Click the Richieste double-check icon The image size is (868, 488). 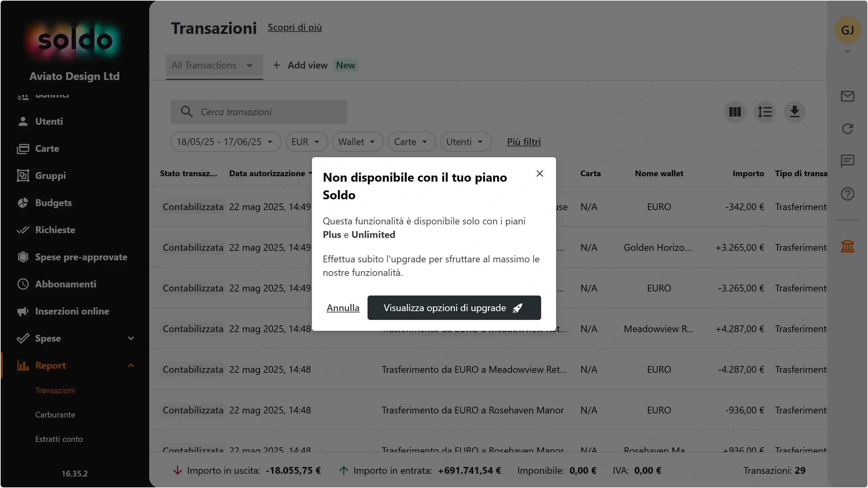(23, 230)
